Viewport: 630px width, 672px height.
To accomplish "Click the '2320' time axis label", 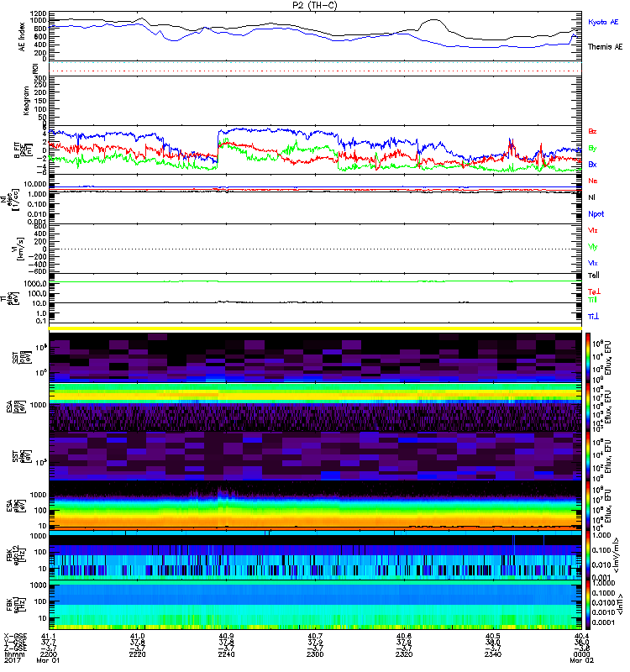I will point(404,654).
